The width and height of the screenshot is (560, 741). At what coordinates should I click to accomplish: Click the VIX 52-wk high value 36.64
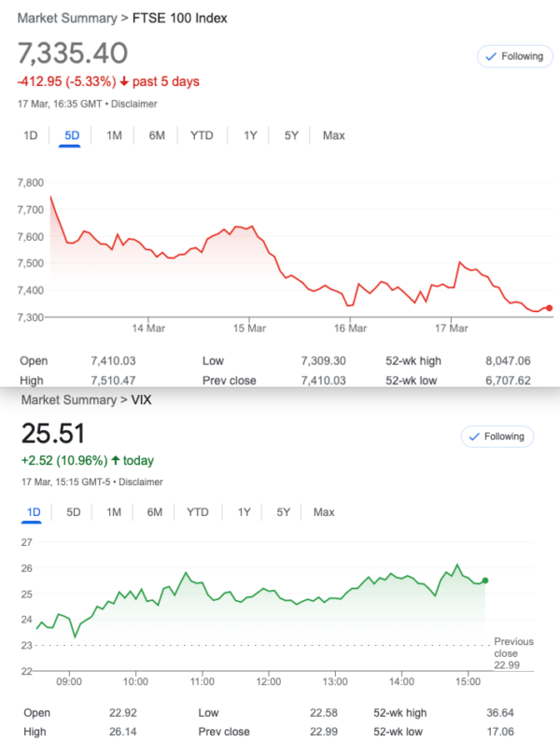tap(500, 713)
